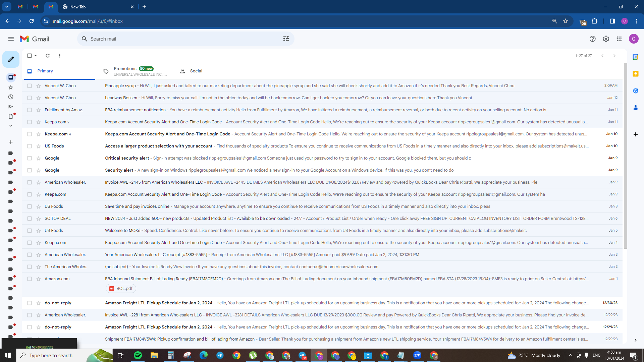Viewport: 644px width, 362px height.
Task: Star the Welcome to MOXē email
Action: tap(39, 231)
